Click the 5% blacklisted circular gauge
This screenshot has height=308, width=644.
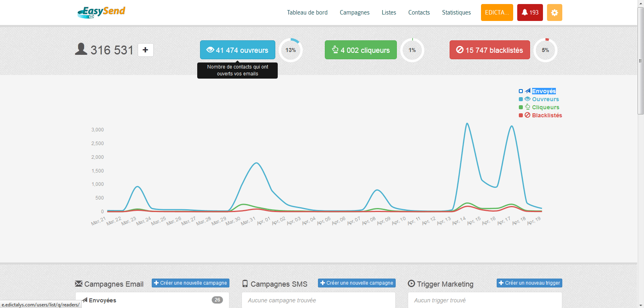(545, 50)
